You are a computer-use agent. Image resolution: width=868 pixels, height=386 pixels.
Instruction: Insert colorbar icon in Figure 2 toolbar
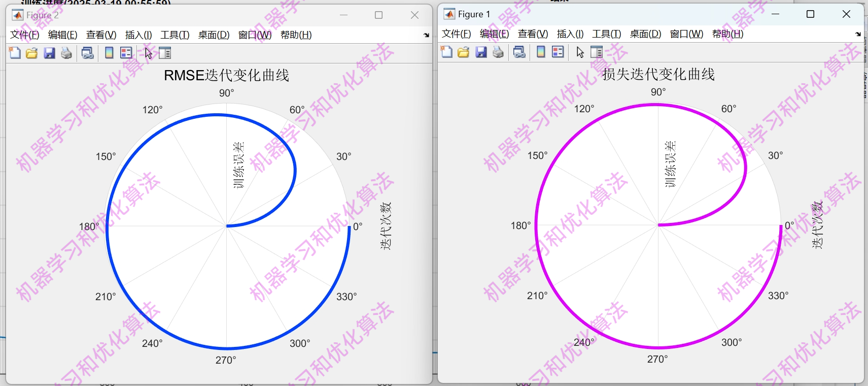point(109,53)
